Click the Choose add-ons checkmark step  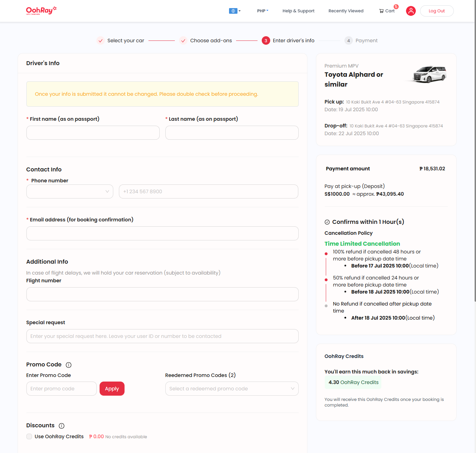tap(183, 40)
